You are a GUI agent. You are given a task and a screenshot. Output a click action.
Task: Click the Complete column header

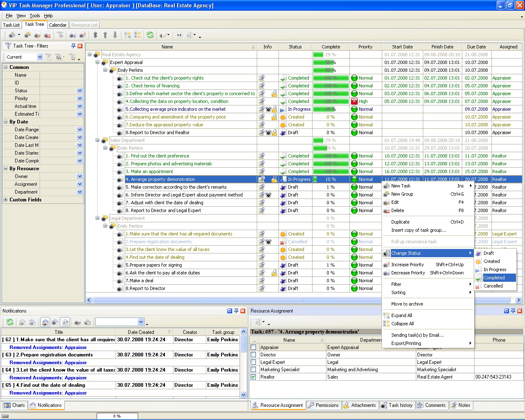pos(331,47)
